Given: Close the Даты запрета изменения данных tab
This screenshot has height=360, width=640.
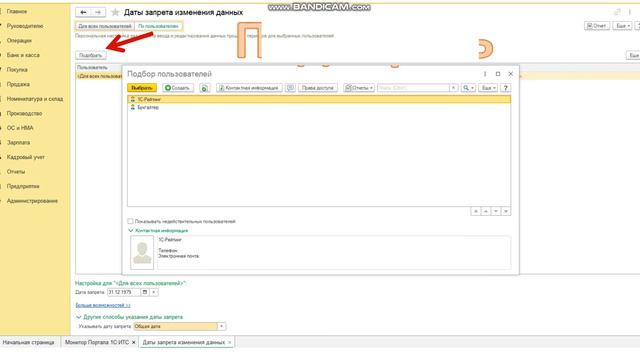Looking at the screenshot, I should [x=229, y=342].
